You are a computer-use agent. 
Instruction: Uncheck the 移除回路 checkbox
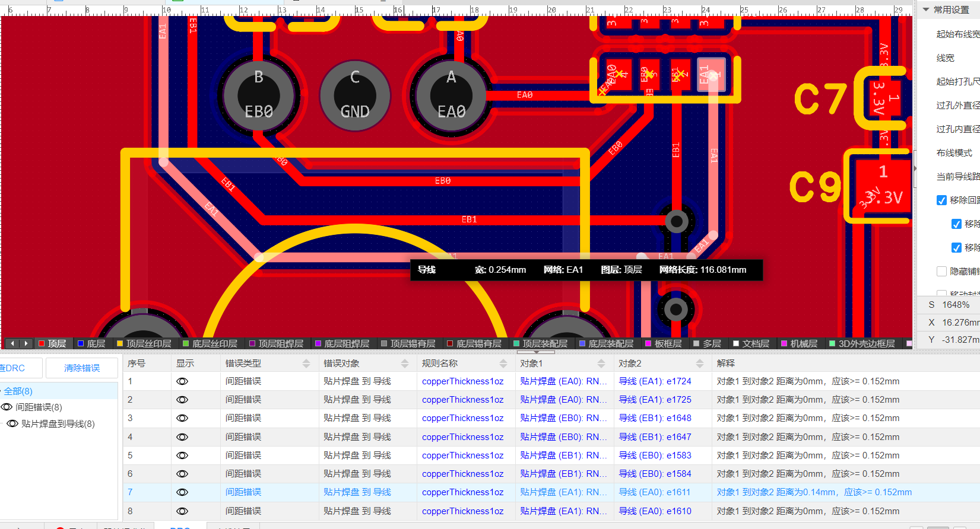tap(941, 200)
